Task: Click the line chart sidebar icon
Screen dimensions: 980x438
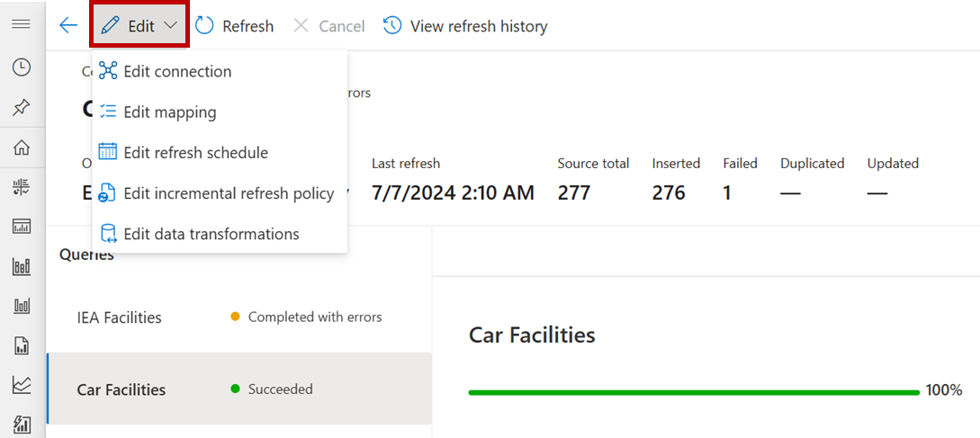Action: (x=21, y=385)
